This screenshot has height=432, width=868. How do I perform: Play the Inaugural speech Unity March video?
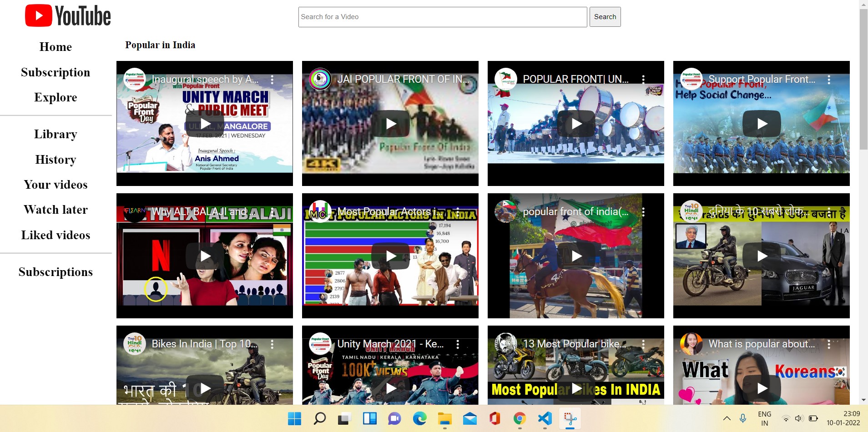(x=205, y=124)
